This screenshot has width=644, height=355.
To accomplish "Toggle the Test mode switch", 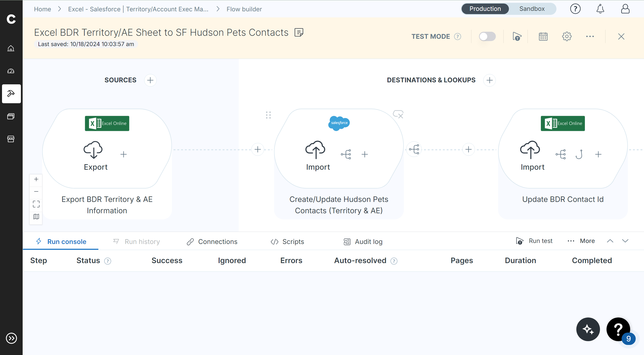I will click(x=487, y=37).
